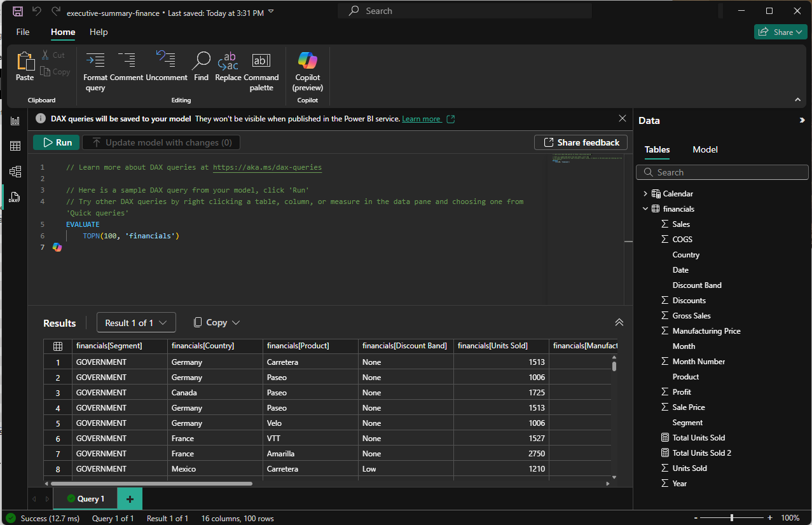Click the Data pane Search field
Screen dimensions: 812x525
[722, 172]
